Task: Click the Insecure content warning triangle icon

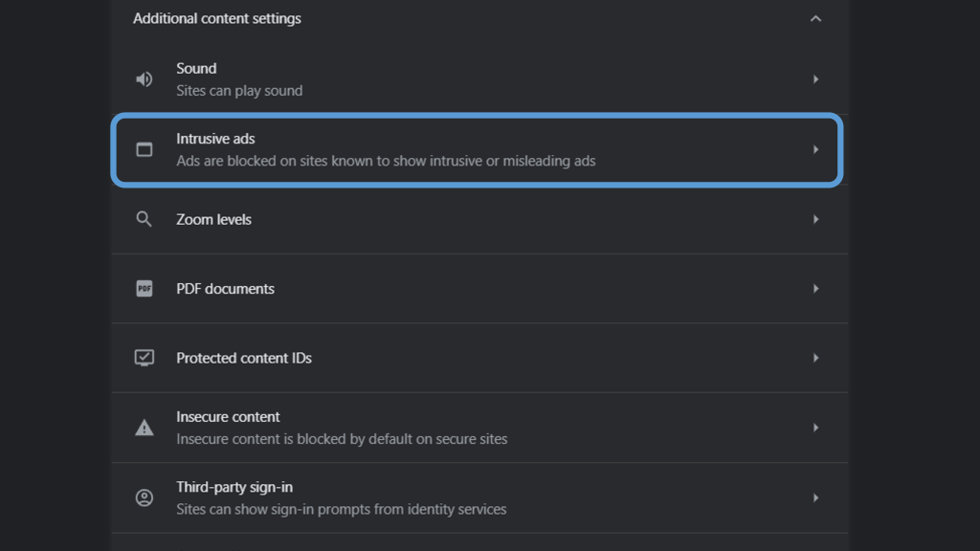Action: tap(145, 428)
